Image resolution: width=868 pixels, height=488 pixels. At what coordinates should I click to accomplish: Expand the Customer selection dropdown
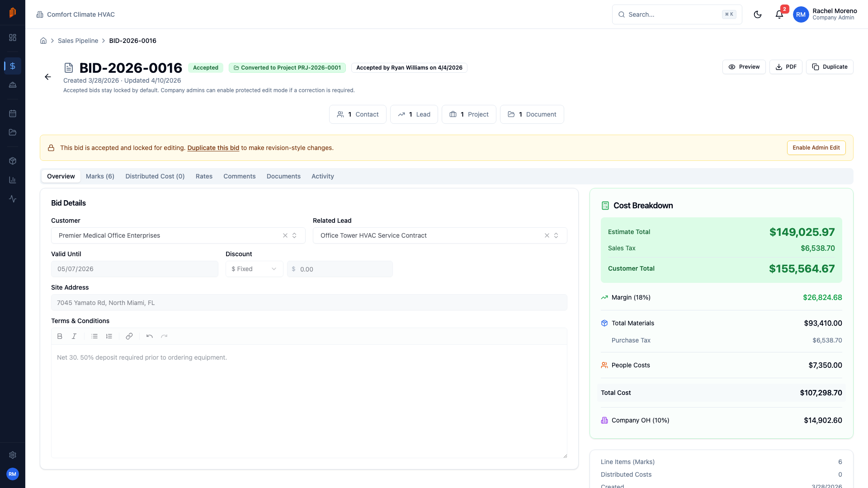pyautogui.click(x=294, y=235)
